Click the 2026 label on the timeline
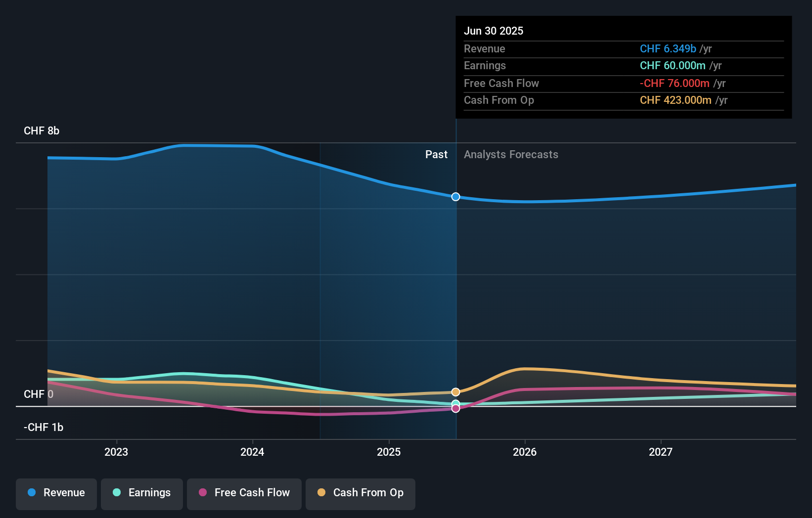This screenshot has width=812, height=518. click(x=525, y=451)
